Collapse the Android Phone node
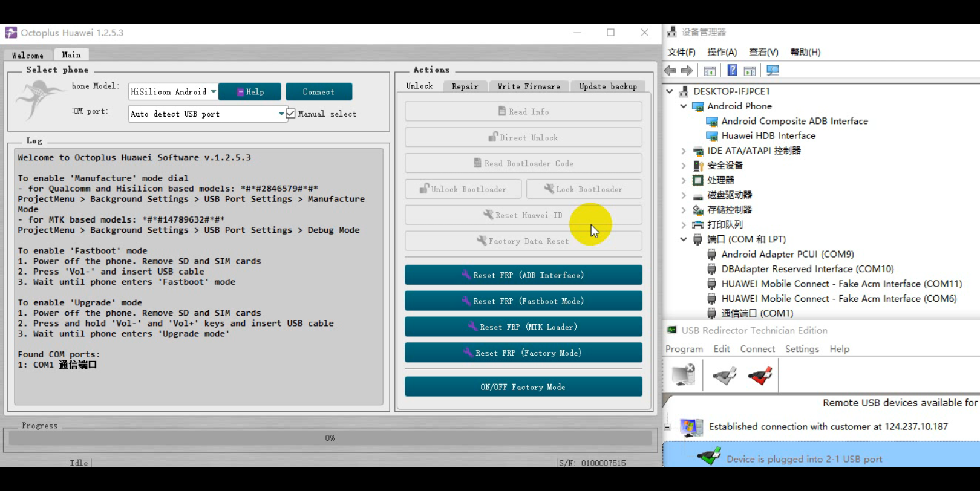Image resolution: width=980 pixels, height=491 pixels. tap(684, 106)
